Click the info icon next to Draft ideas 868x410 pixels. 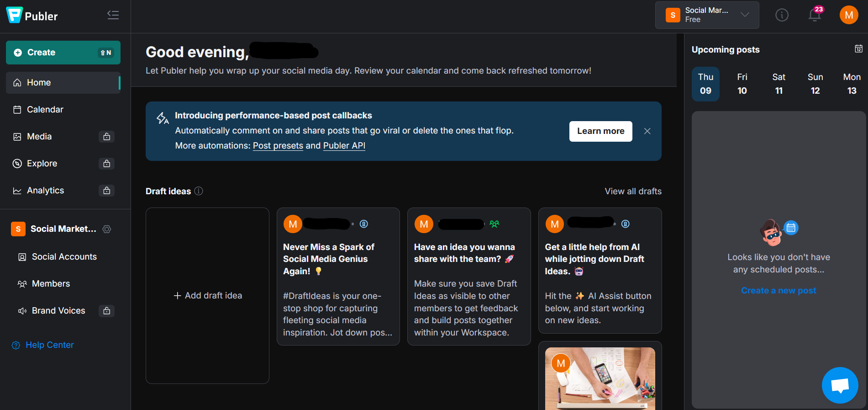coord(199,191)
